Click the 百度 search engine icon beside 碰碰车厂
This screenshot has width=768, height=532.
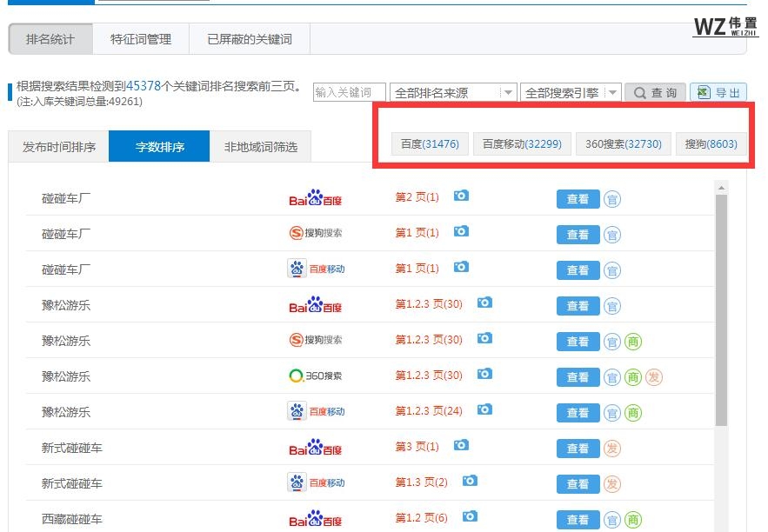314,198
